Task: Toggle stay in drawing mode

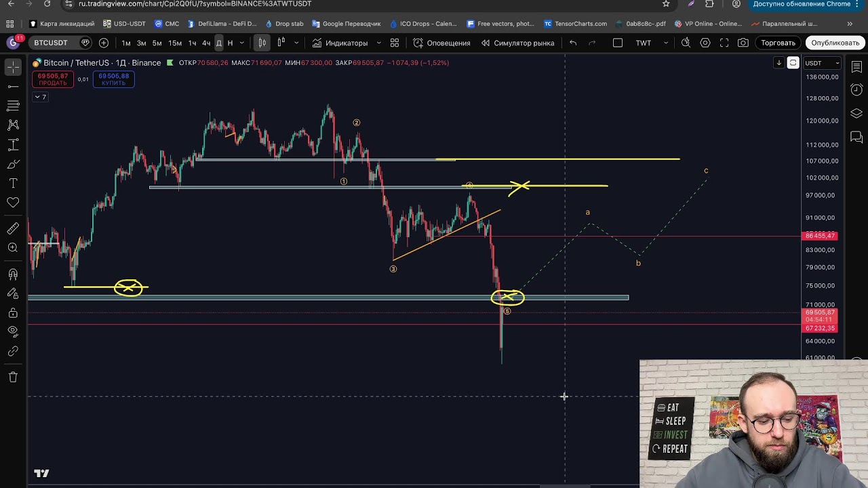Action: tap(13, 293)
